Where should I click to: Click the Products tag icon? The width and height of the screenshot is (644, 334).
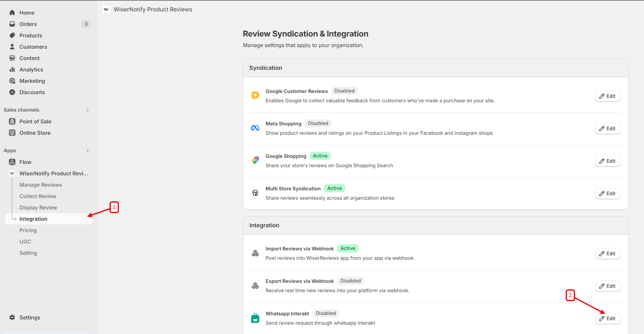[12, 35]
